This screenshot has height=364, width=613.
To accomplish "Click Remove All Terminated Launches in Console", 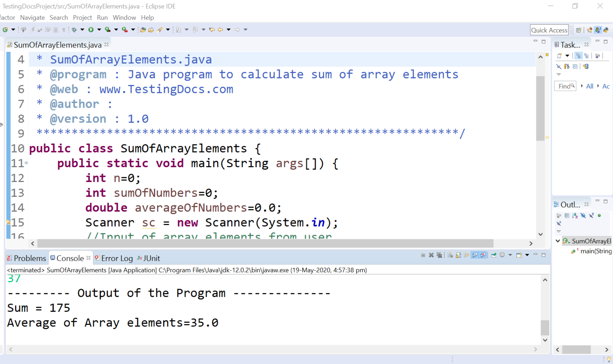I will coord(439,255).
